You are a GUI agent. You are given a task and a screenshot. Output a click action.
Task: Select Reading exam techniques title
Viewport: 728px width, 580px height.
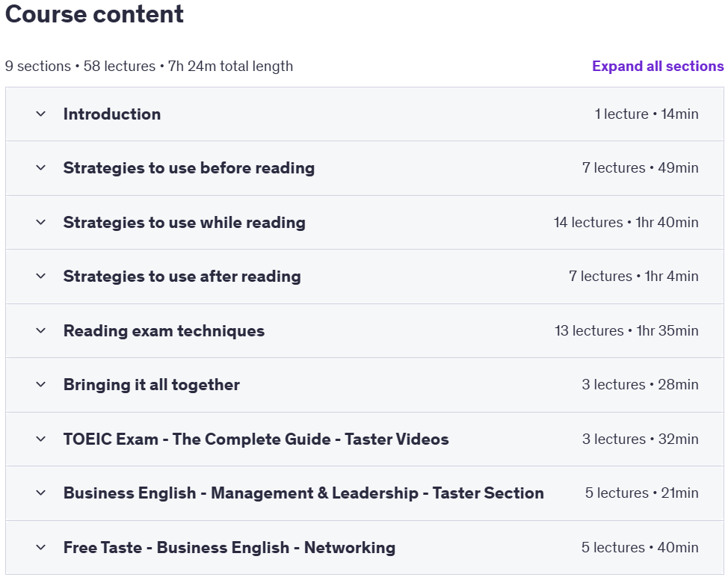click(x=164, y=330)
